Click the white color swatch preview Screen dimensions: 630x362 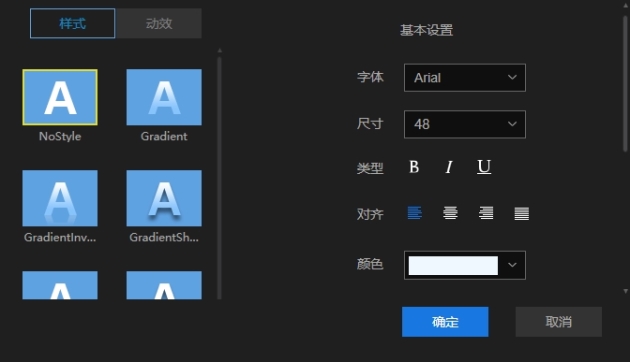(453, 266)
